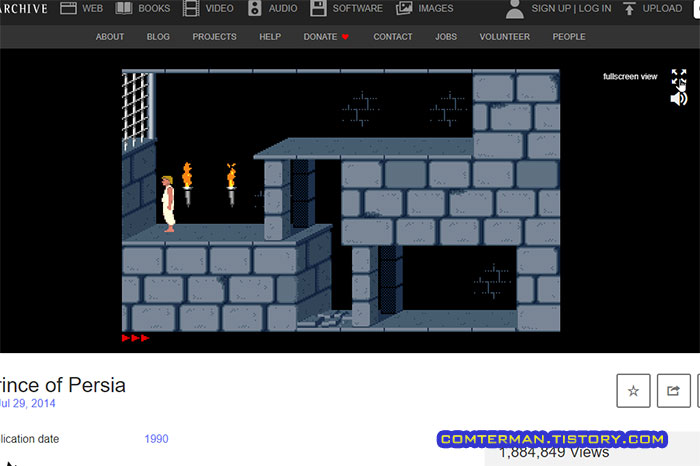
Task: Open the DONATE link
Action: (320, 37)
